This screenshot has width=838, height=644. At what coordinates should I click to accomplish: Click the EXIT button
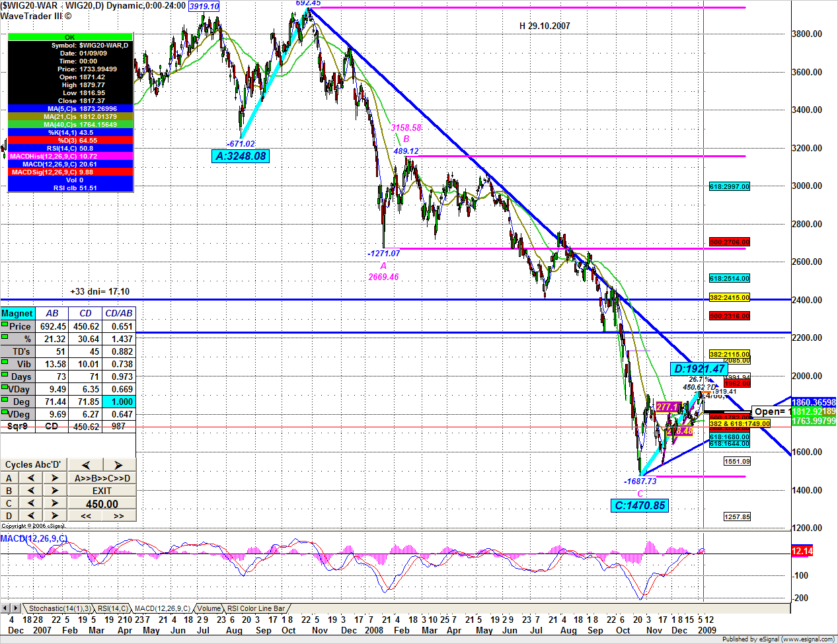point(102,491)
